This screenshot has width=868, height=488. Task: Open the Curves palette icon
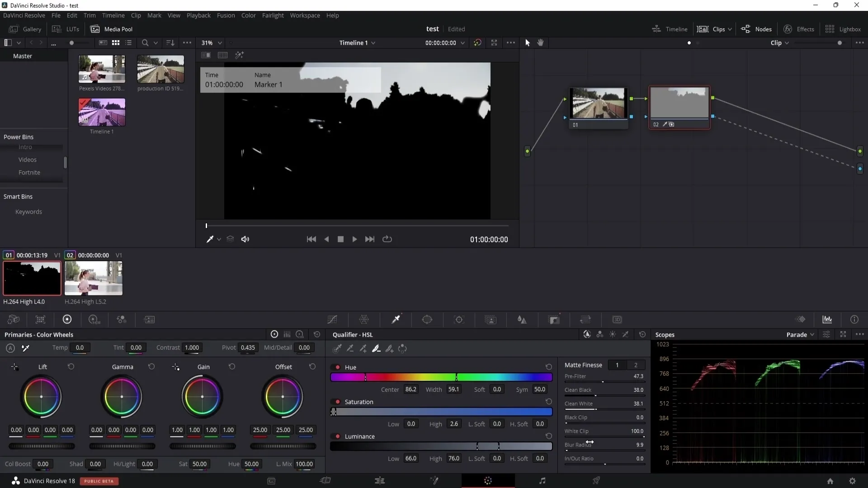pyautogui.click(x=332, y=319)
